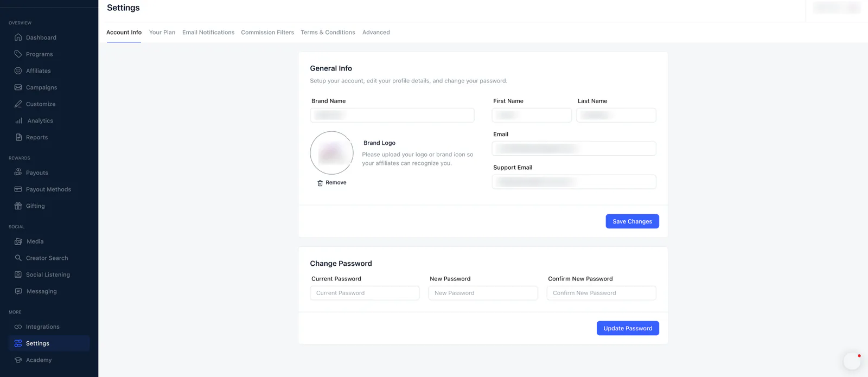This screenshot has height=377, width=868.
Task: Focus the First Name field
Action: (x=532, y=115)
